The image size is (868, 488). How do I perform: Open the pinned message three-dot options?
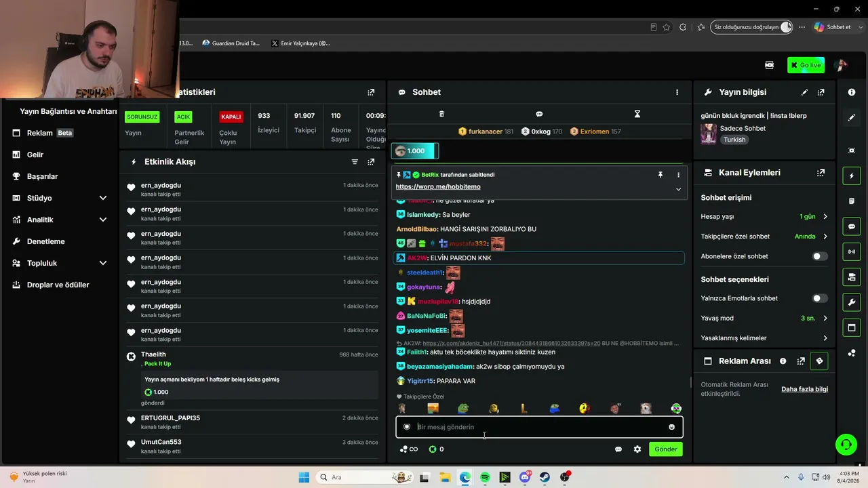[678, 175]
